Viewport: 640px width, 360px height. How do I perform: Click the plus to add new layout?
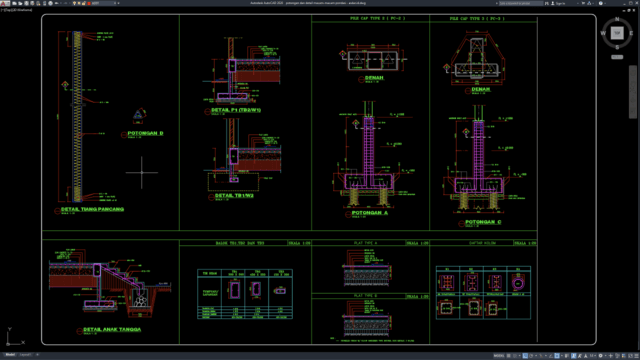coord(37,355)
